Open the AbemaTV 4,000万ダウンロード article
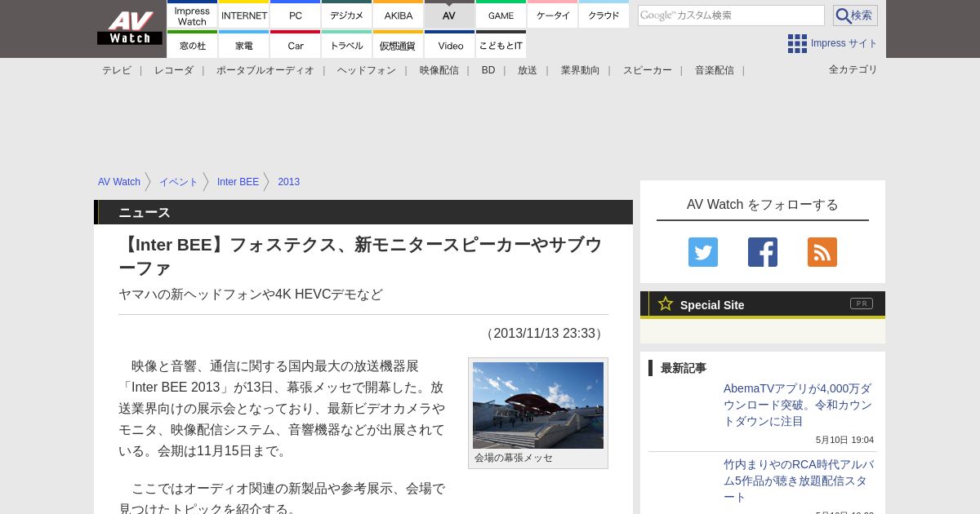Screen dimensions: 980x514 click(798, 405)
